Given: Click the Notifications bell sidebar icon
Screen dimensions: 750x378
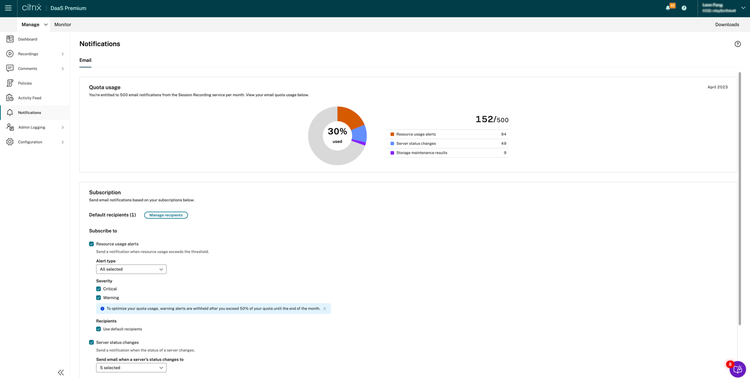Looking at the screenshot, I should [10, 112].
